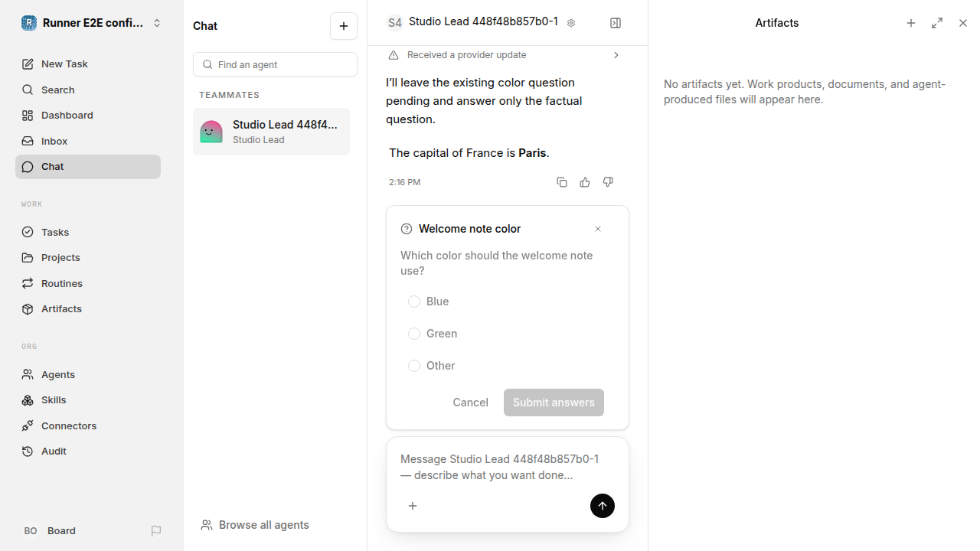Open the Inbox page
980x551 pixels.
point(88,141)
